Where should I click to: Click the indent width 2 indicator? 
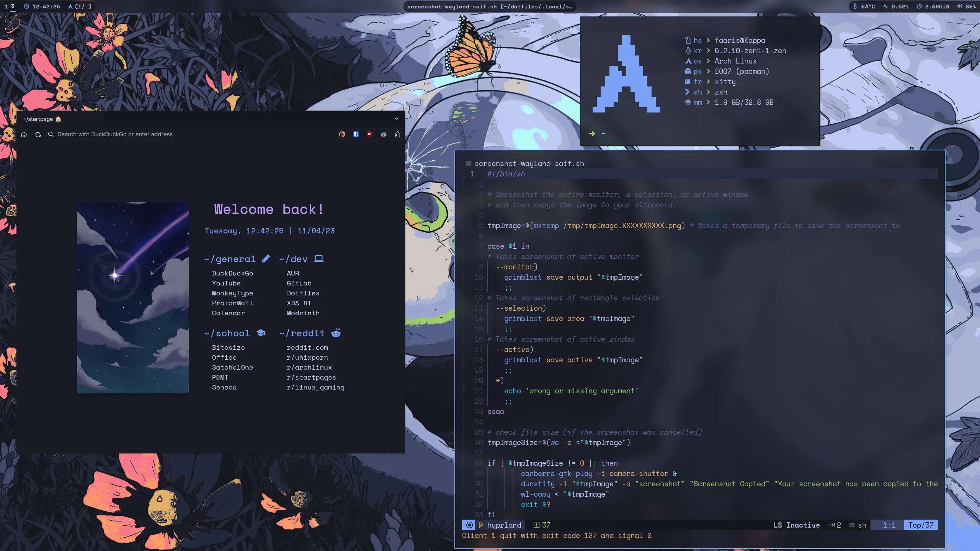835,525
